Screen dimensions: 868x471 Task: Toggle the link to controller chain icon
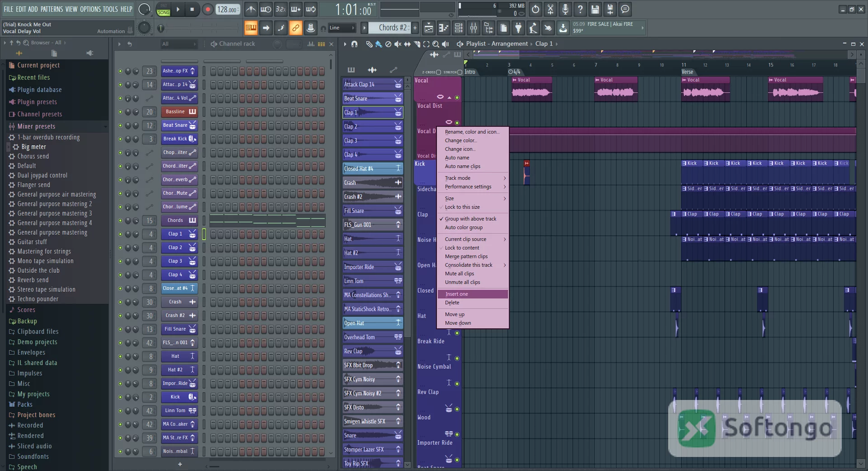click(x=295, y=28)
